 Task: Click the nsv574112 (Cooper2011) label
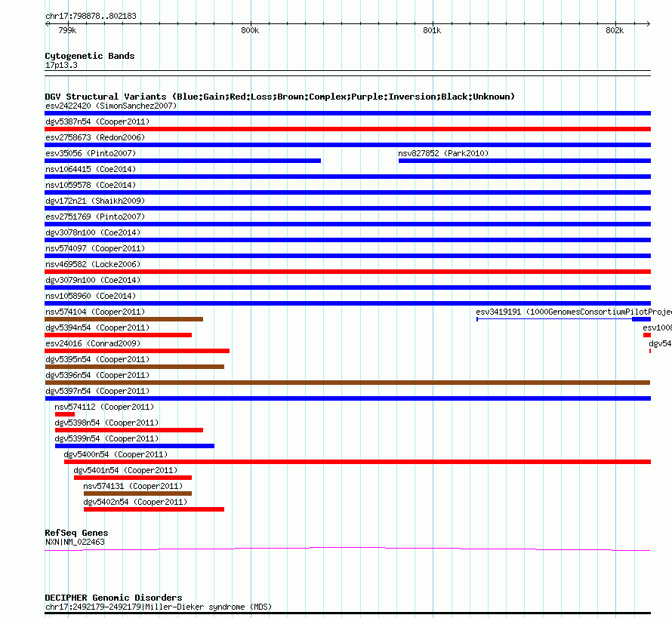pos(104,407)
